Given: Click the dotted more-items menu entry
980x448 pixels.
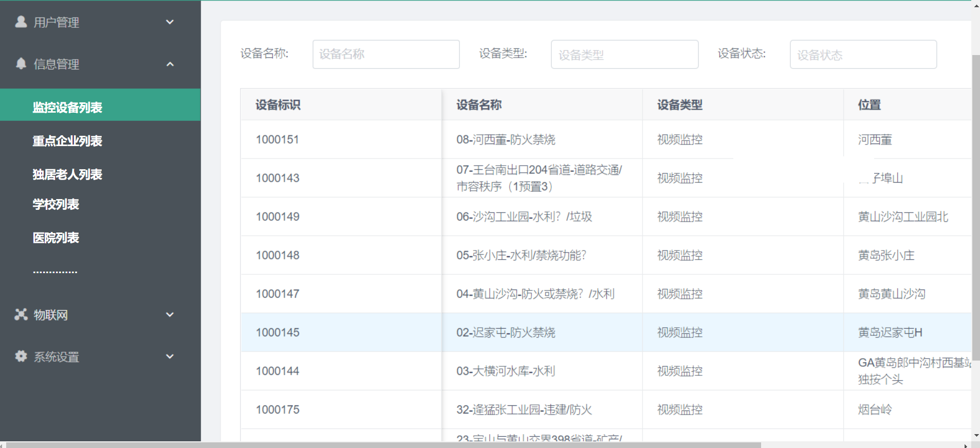Looking at the screenshot, I should pos(55,272).
